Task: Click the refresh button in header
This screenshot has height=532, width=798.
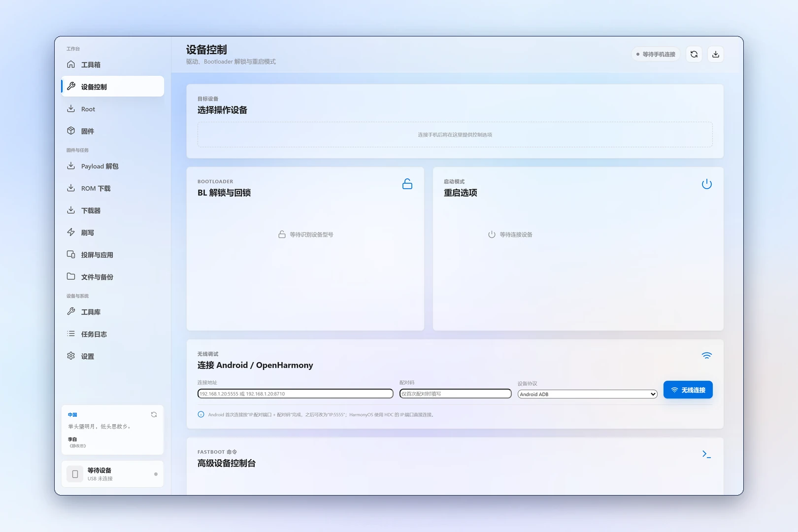Action: coord(694,54)
